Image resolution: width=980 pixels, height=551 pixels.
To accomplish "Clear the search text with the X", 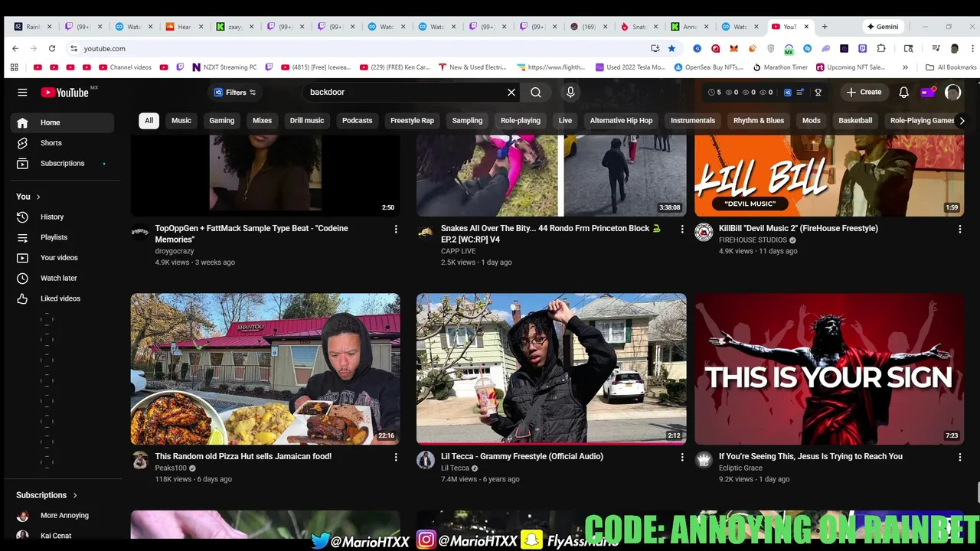I will point(511,92).
